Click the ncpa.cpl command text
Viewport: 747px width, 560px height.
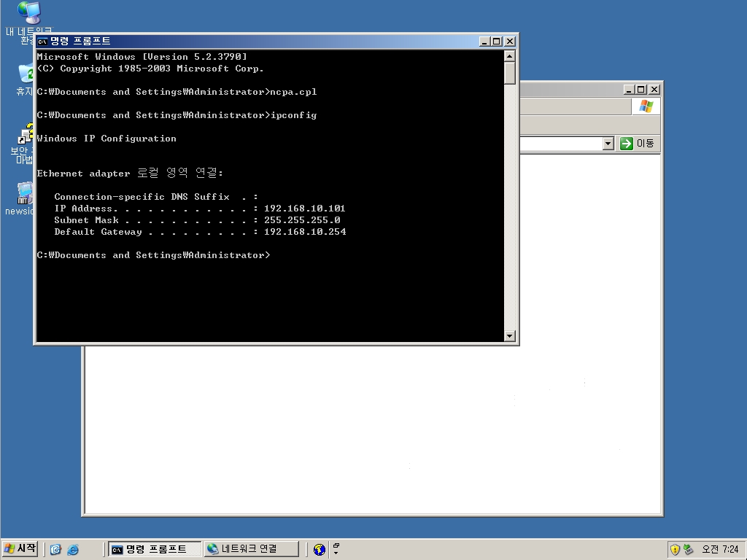pyautogui.click(x=293, y=92)
